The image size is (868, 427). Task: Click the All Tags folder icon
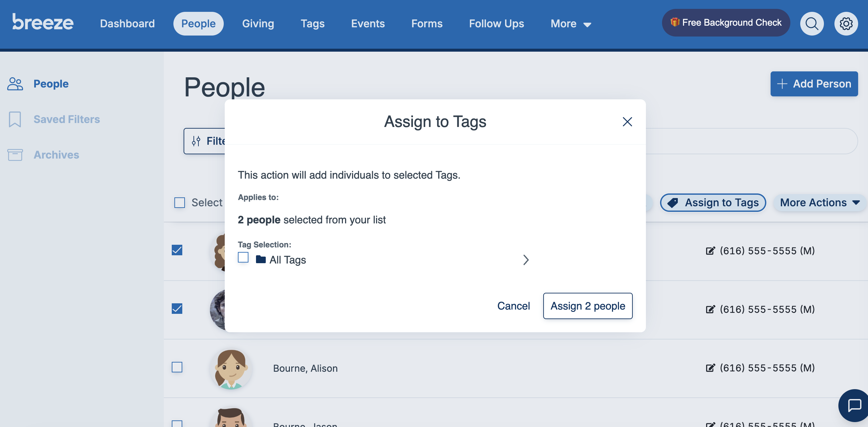point(261,259)
